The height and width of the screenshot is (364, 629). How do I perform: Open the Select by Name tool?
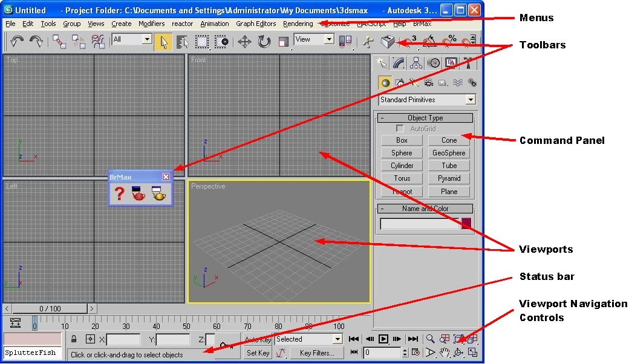coord(183,42)
